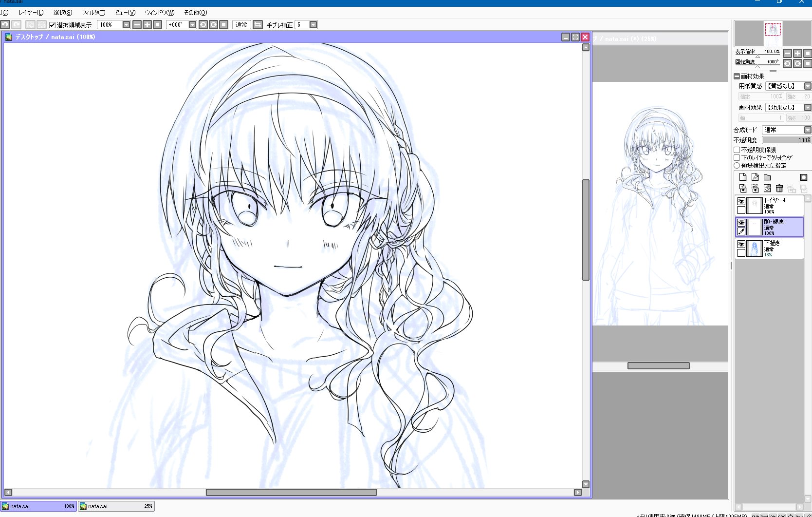Select the 下描き layer thumbnail
The height and width of the screenshot is (517, 812).
(x=755, y=249)
